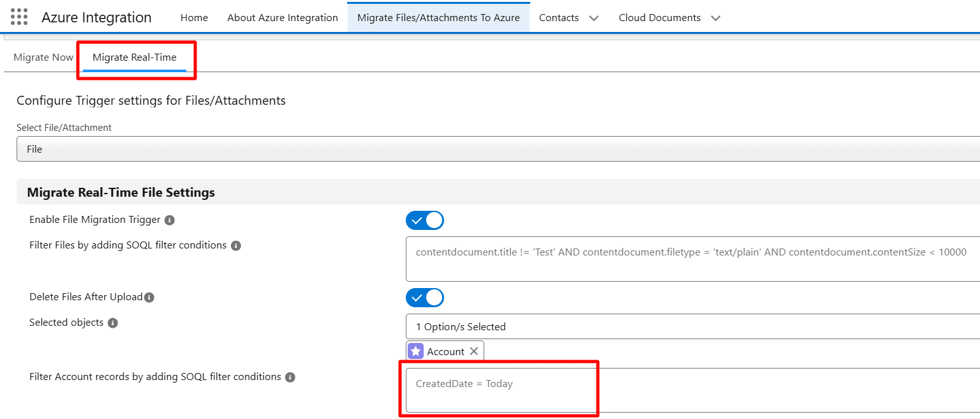Click the Delete Files After Upload label
Image resolution: width=980 pixels, height=419 pixels.
(x=86, y=297)
